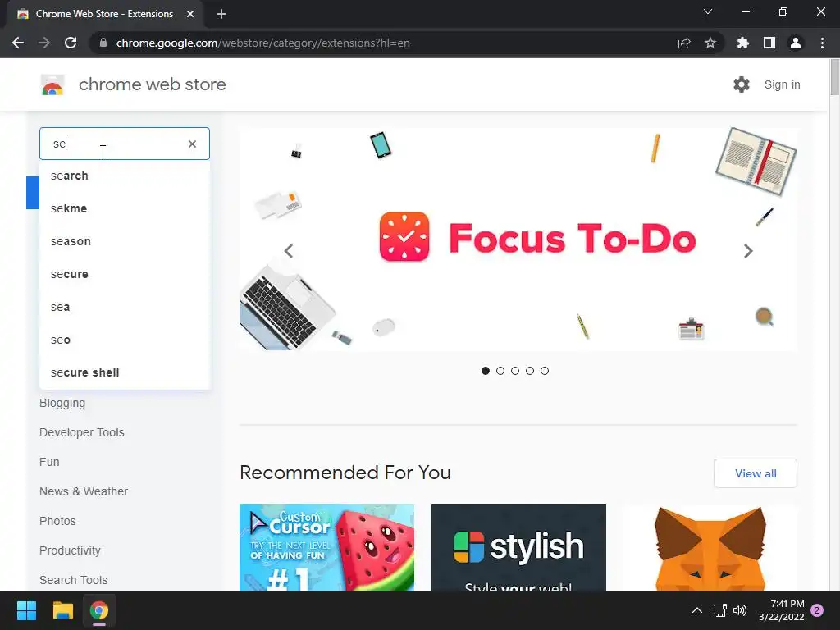840x630 pixels.
Task: Toggle the Chrome side panel icon
Action: tap(769, 43)
